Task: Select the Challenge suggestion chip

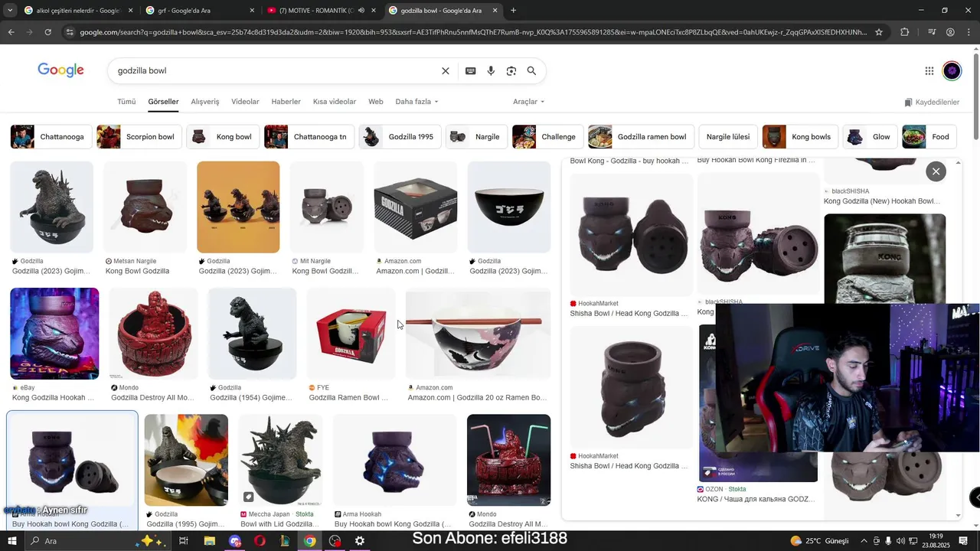Action: click(x=548, y=137)
